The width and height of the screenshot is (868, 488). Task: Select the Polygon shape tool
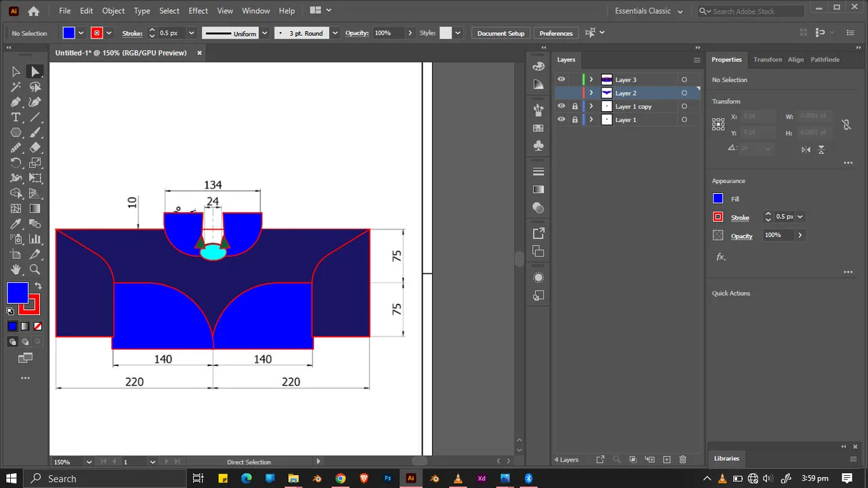click(16, 132)
